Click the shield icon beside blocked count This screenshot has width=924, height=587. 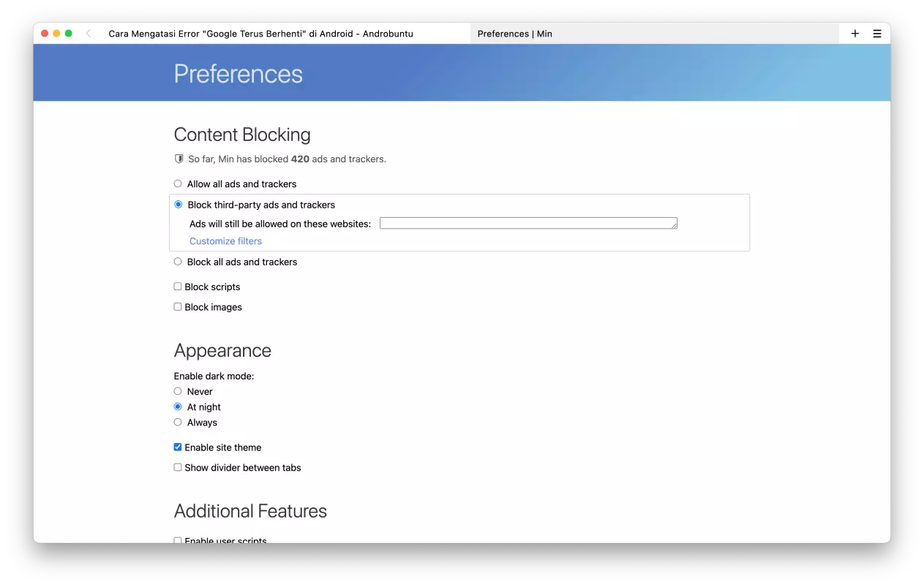pos(179,159)
